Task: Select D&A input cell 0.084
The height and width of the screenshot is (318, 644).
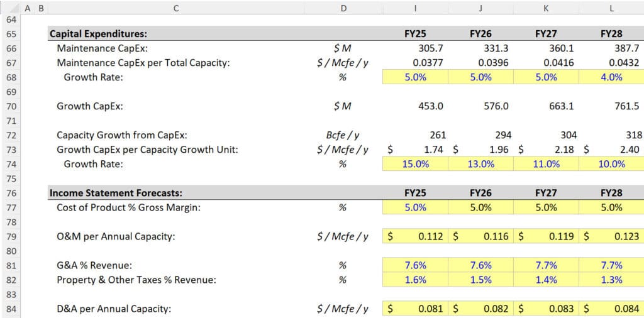Action: point(611,309)
